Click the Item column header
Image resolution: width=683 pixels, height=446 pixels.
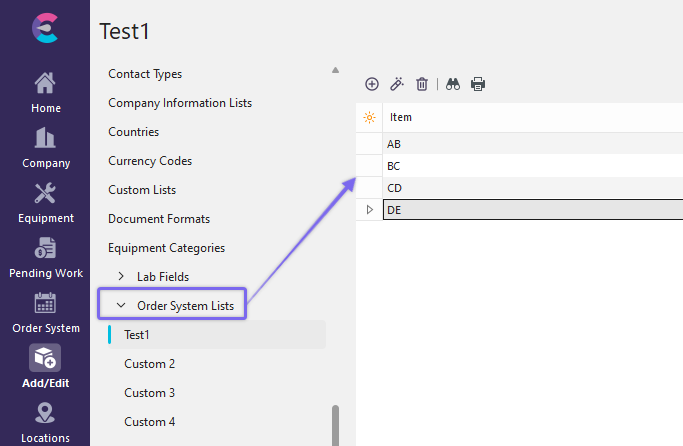tap(401, 118)
